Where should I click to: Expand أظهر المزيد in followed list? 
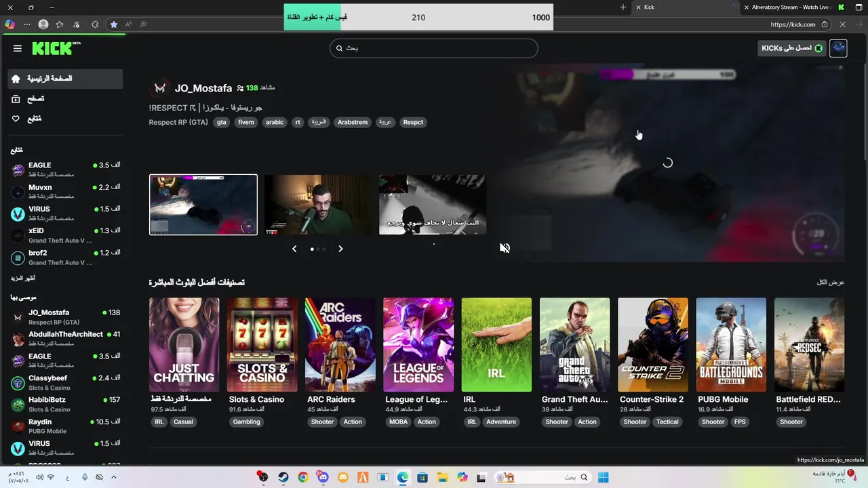coord(22,279)
